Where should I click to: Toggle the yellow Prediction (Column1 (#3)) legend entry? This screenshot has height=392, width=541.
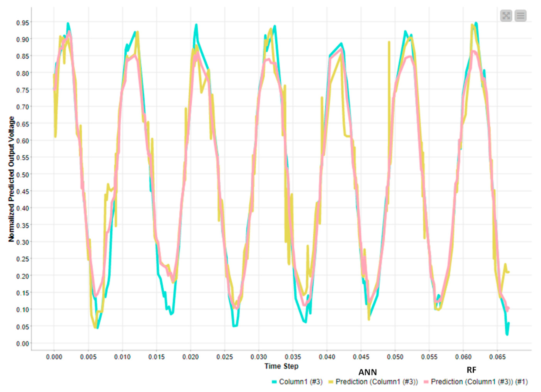(377, 382)
